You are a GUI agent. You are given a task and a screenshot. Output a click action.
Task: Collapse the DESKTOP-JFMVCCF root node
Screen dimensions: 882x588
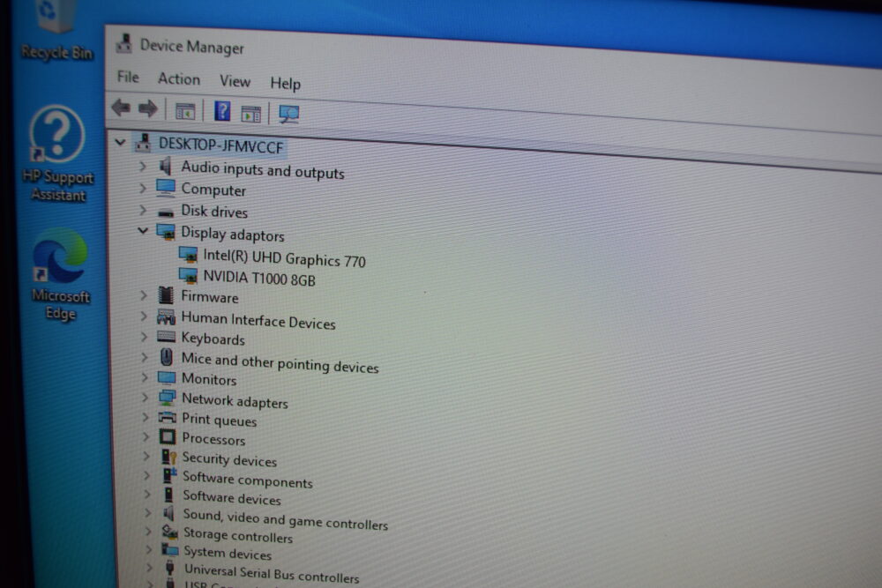click(120, 142)
